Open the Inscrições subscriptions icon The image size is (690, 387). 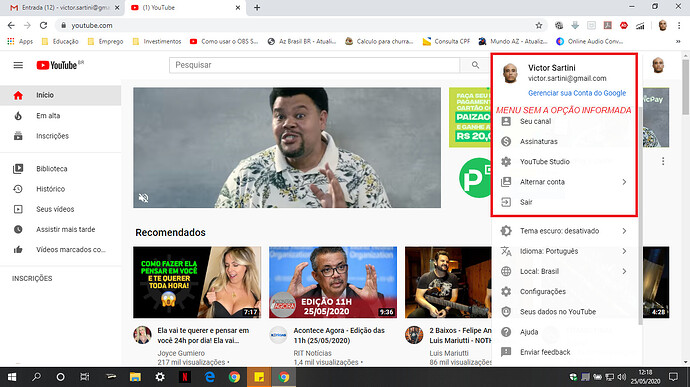click(x=18, y=136)
